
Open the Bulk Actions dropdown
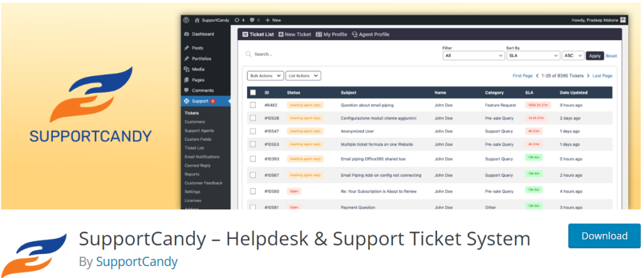click(265, 76)
